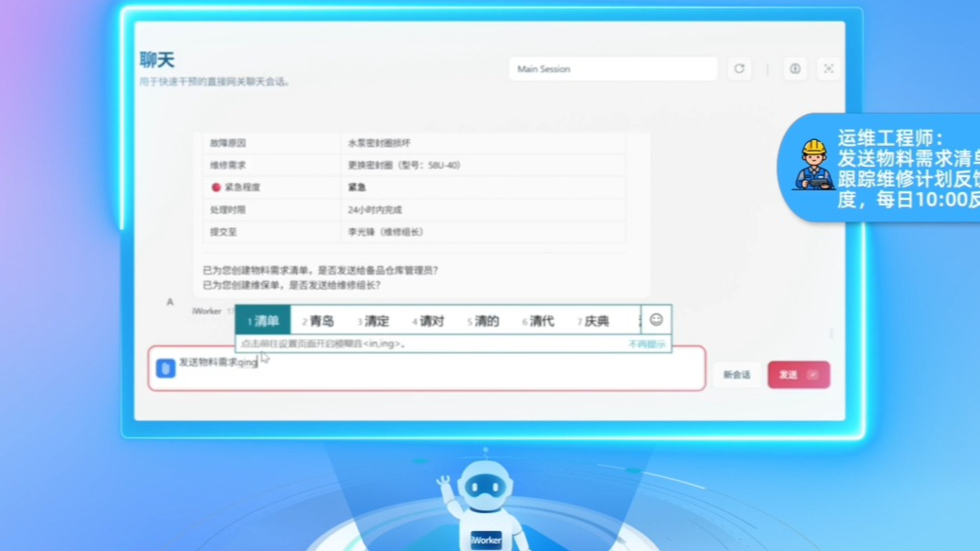Start a new chat with 新会话
This screenshot has width=980, height=551.
point(736,375)
